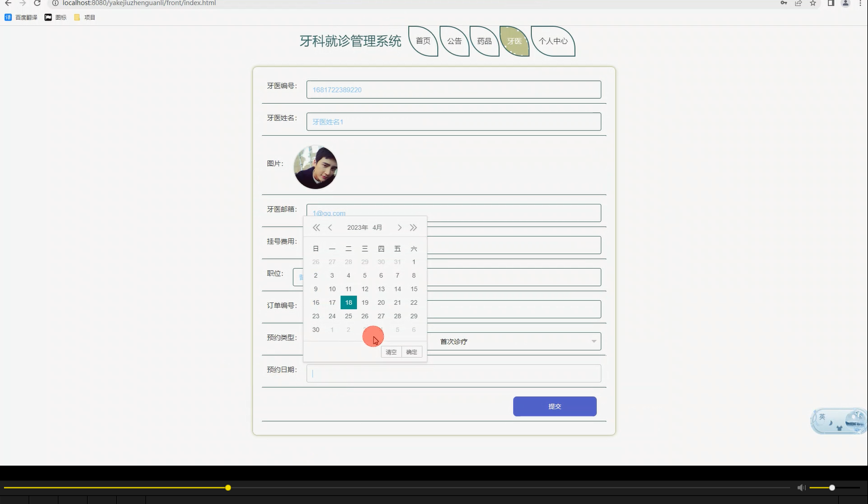Switch to the 牙医 tab
The image size is (868, 504).
pos(514,41)
